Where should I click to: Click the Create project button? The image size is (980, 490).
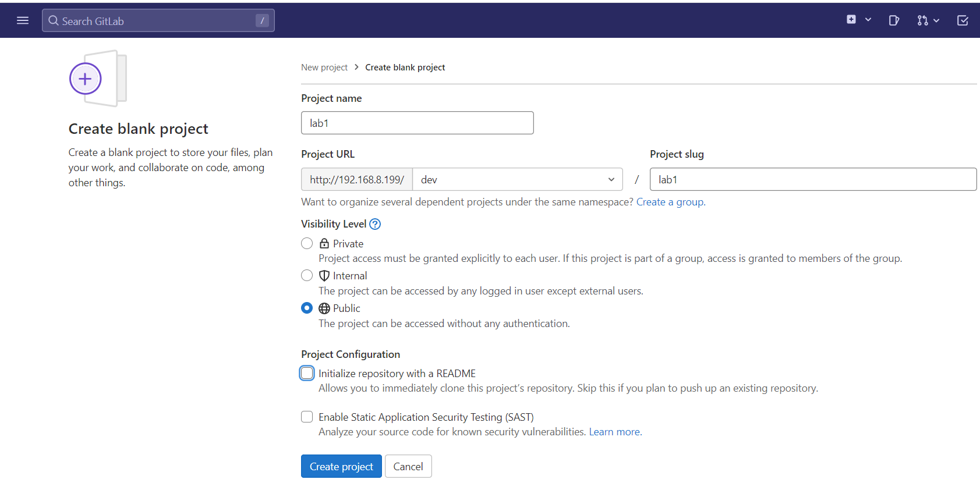pos(341,466)
